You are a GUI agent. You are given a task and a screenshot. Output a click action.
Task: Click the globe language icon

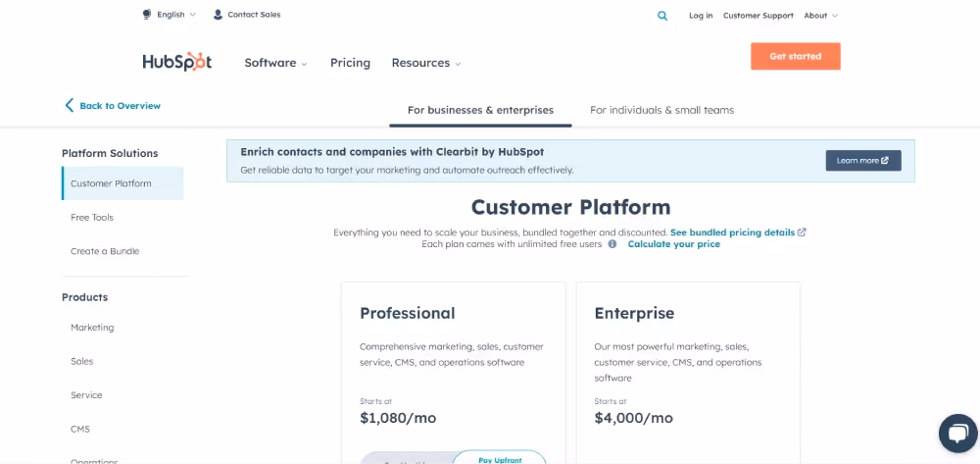[147, 15]
